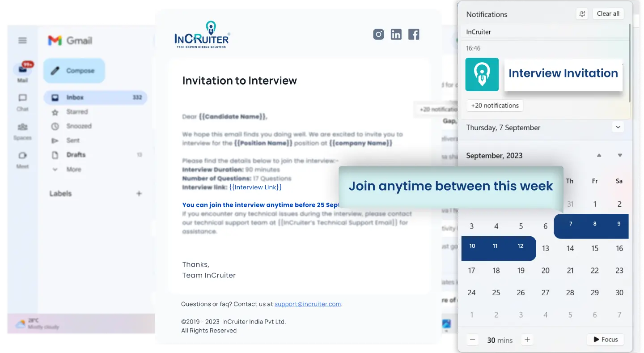644x353 pixels.
Task: Select September 25 on the calendar
Action: (x=496, y=293)
